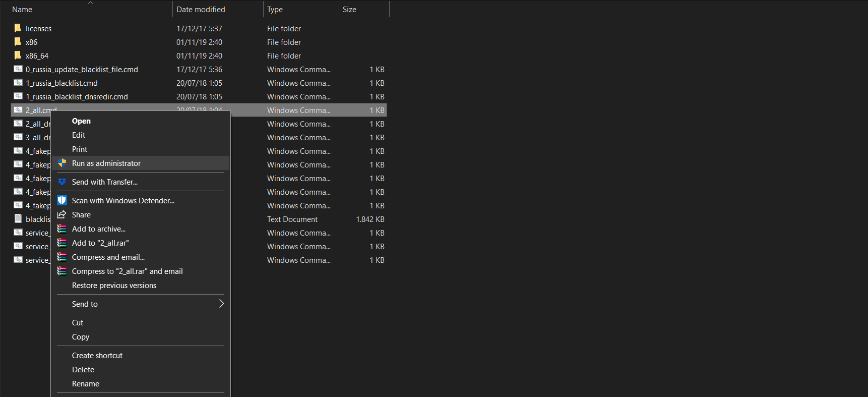Screen dimensions: 868x397
Task: Click the Dropbox icon beside Send with Transfer
Action: coord(62,182)
